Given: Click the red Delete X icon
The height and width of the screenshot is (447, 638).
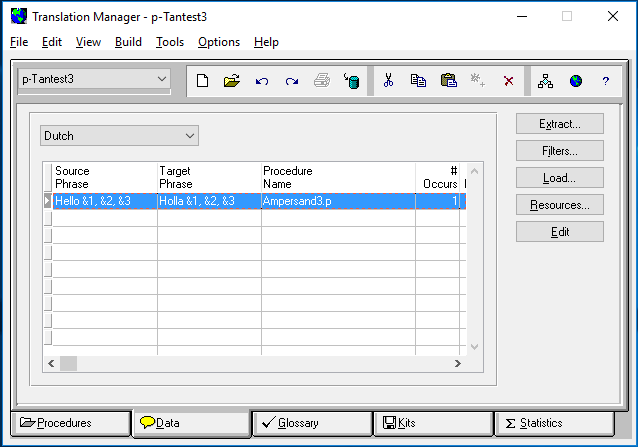Looking at the screenshot, I should (508, 81).
